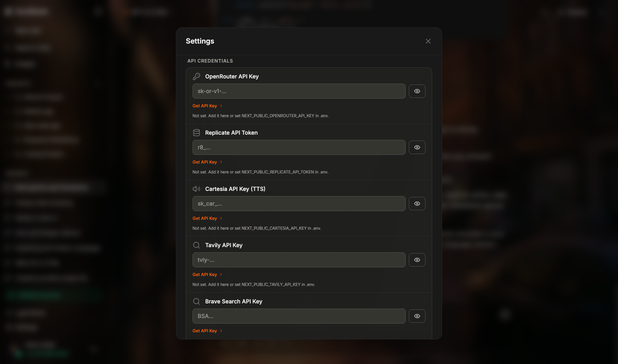The width and height of the screenshot is (618, 364).
Task: Click the OpenRouter API Key label
Action: [x=232, y=76]
